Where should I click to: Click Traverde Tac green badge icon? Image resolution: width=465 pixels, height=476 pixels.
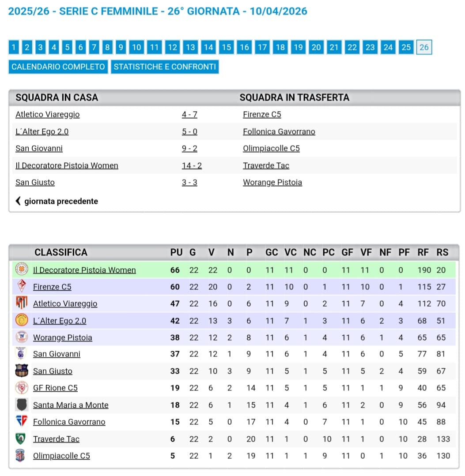coord(21,439)
